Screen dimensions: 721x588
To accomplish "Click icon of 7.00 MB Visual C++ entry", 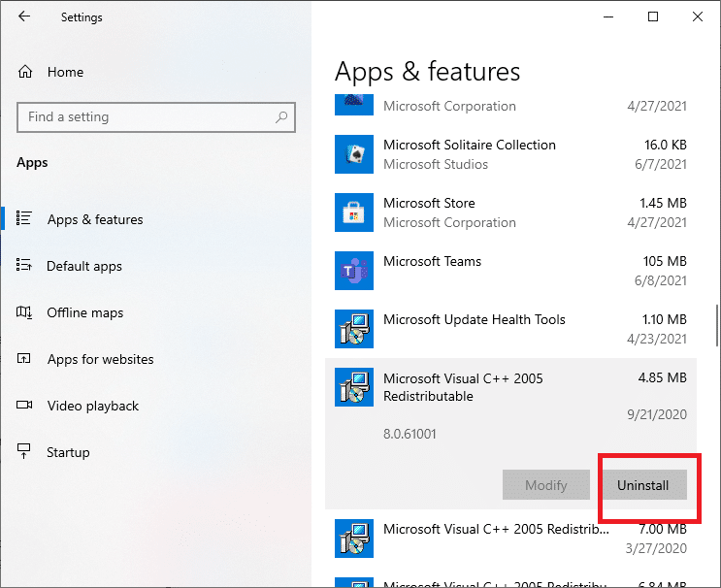I will click(354, 539).
